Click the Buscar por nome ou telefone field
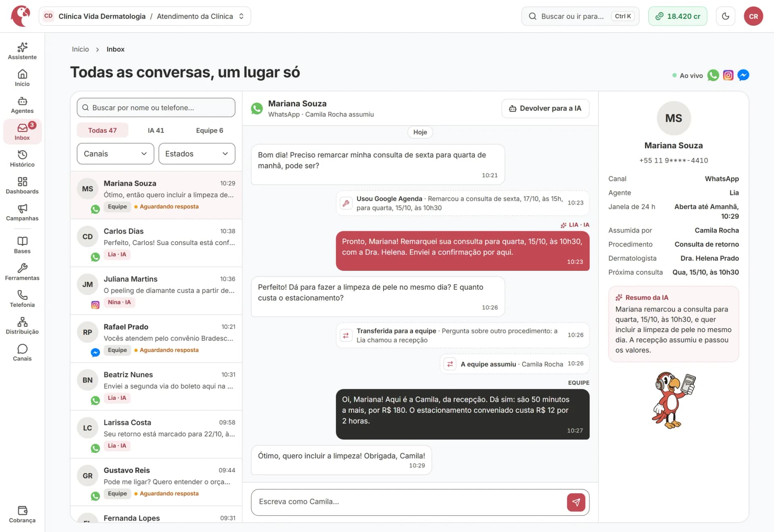774x532 pixels. 156,108
